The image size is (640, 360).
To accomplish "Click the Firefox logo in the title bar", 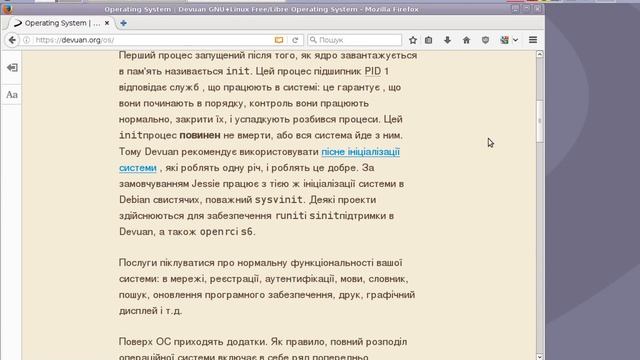I will 7,9.
